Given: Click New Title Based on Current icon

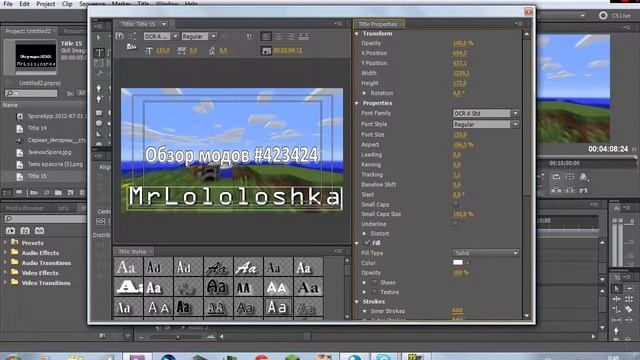Looking at the screenshot, I should pos(119,36).
